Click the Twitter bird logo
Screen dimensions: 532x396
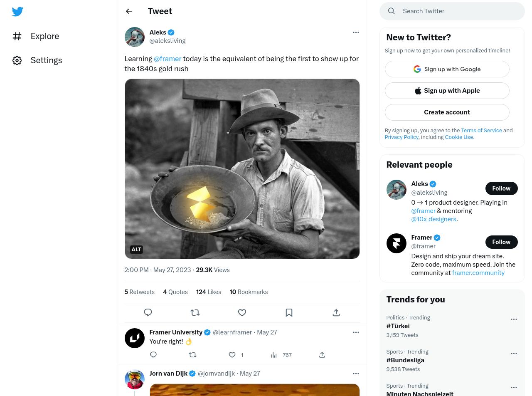[x=17, y=12]
